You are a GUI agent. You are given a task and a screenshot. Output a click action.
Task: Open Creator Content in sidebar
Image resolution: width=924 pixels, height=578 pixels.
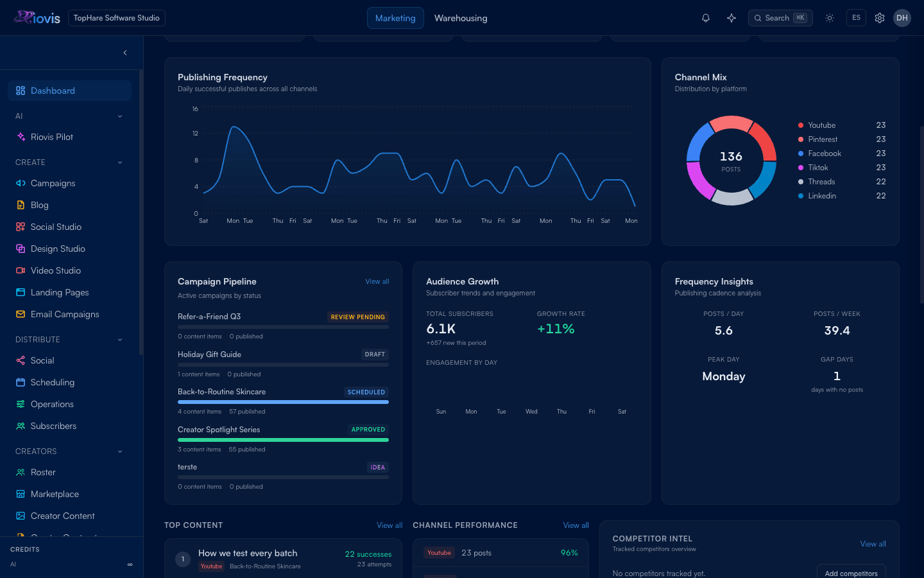click(x=69, y=516)
